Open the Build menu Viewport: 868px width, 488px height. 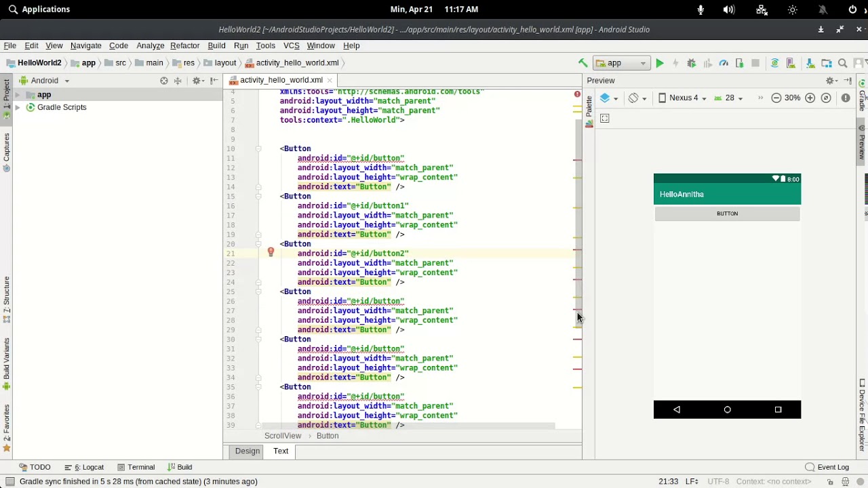[x=216, y=45]
